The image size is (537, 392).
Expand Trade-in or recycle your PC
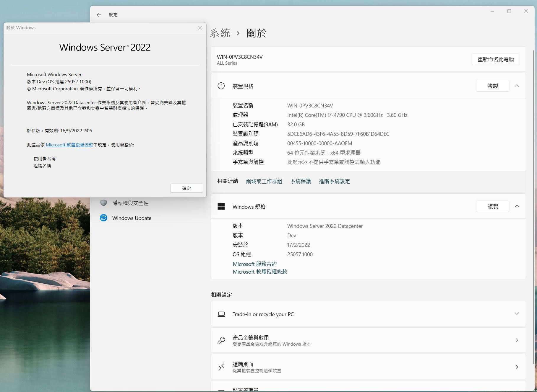(517, 314)
